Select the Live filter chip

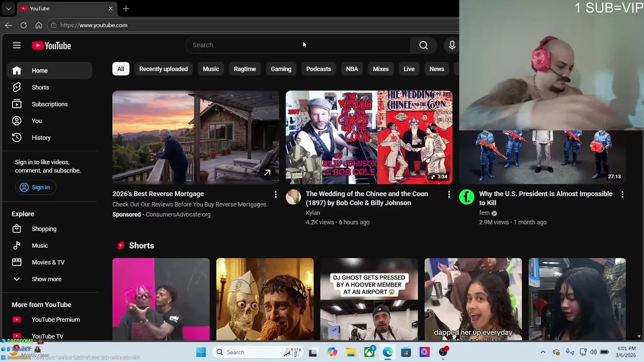pyautogui.click(x=409, y=69)
